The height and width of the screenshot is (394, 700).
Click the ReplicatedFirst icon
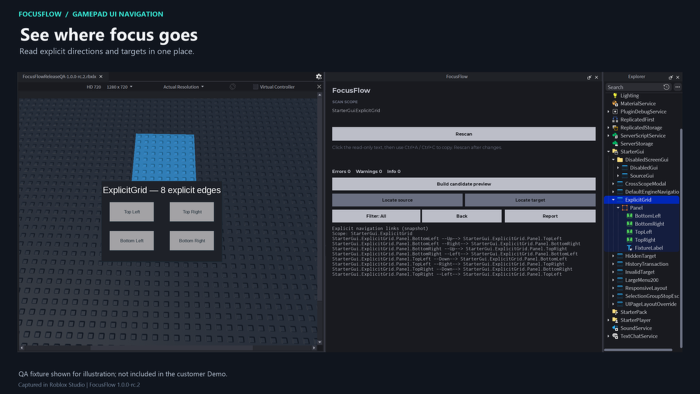(615, 120)
